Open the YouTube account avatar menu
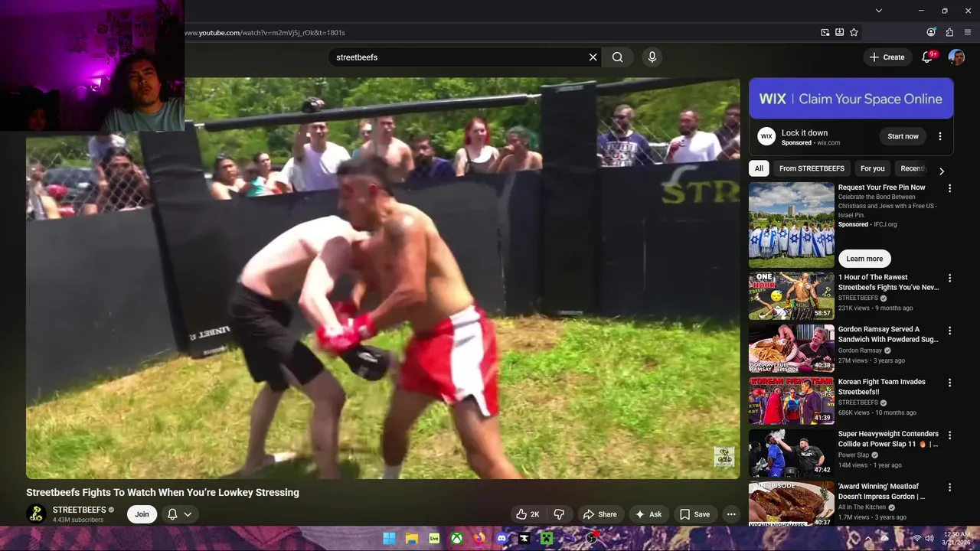980x551 pixels. pyautogui.click(x=956, y=57)
